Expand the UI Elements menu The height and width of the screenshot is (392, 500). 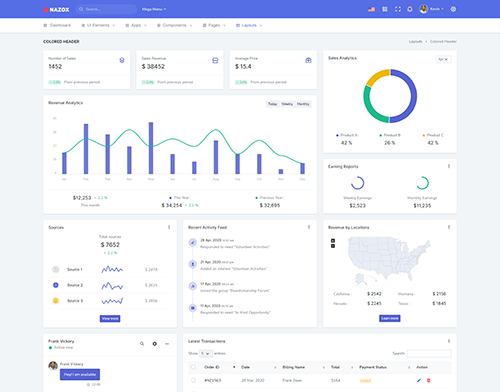[x=98, y=25]
